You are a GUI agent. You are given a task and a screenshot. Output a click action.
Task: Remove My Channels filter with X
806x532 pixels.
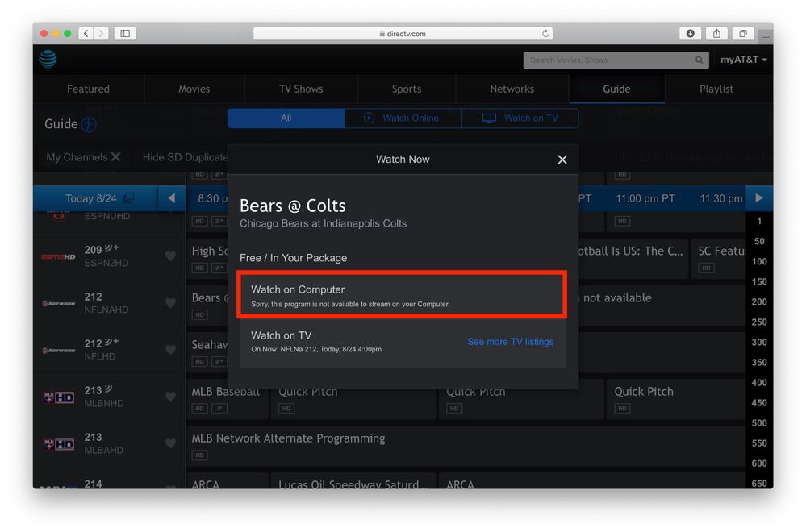[115, 156]
